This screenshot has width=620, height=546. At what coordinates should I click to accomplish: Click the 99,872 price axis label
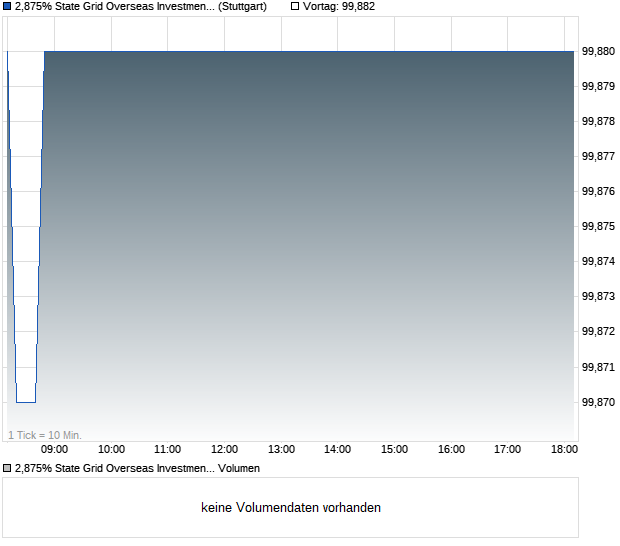point(598,331)
